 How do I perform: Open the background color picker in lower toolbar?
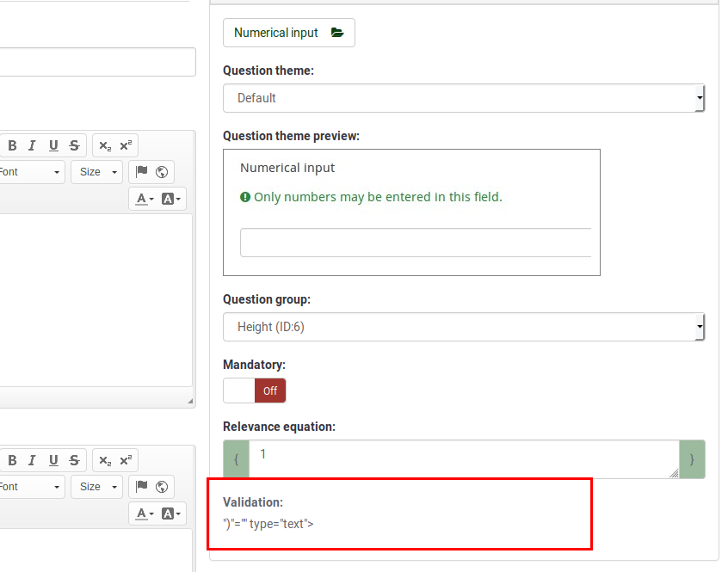coord(172,514)
